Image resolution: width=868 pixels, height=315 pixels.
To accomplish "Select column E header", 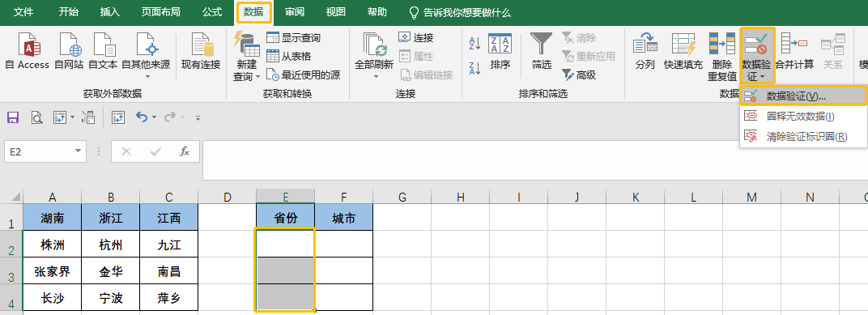I will coord(286,196).
